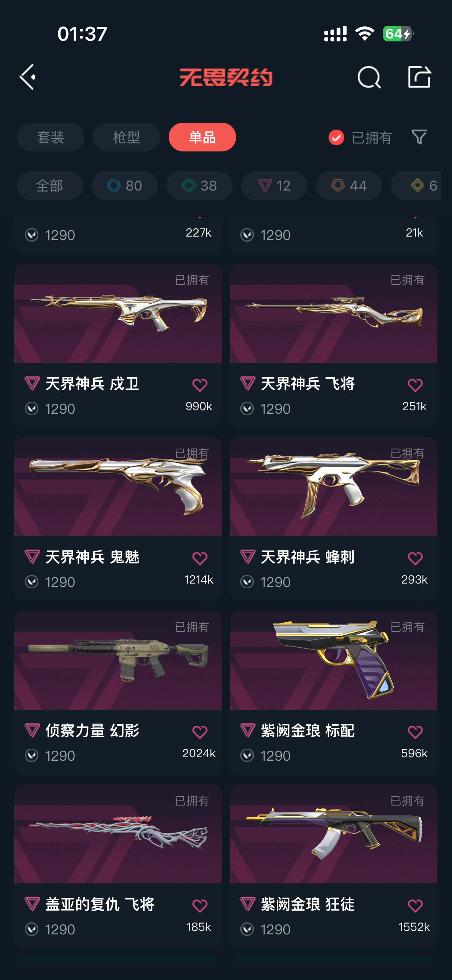The width and height of the screenshot is (452, 980).
Task: Filter by orange tier chip 44
Action: [349, 186]
